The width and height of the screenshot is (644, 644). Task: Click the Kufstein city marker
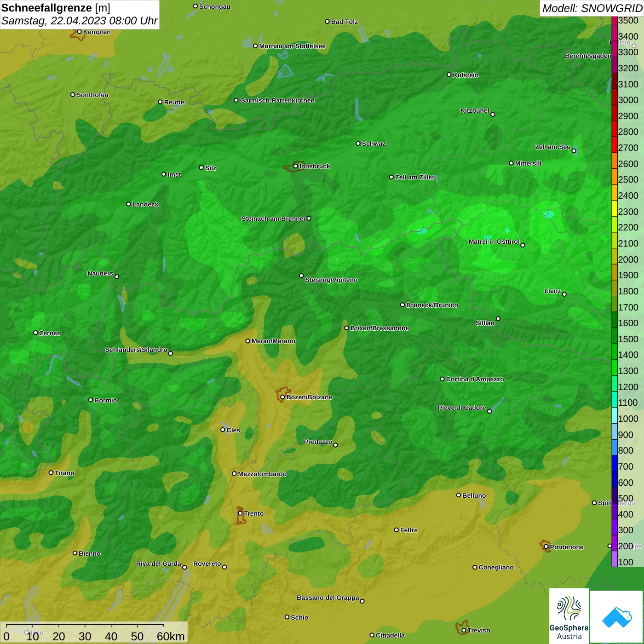point(449,75)
